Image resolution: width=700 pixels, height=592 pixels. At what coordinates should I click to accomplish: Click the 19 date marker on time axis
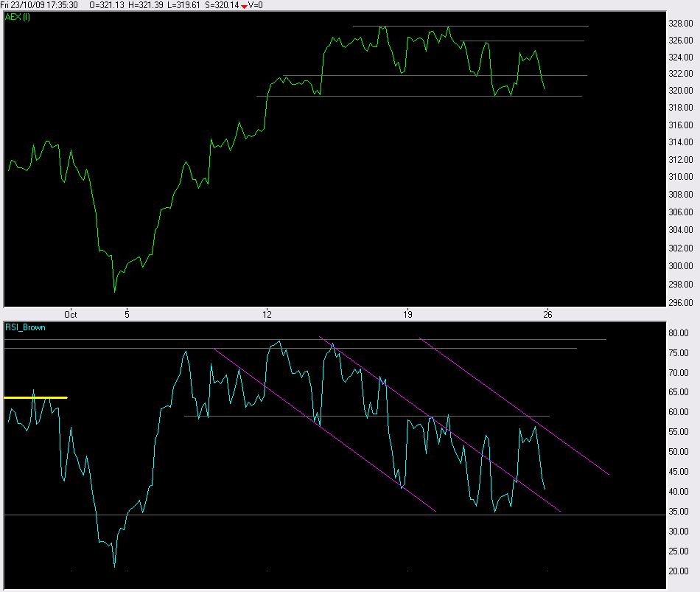407,314
